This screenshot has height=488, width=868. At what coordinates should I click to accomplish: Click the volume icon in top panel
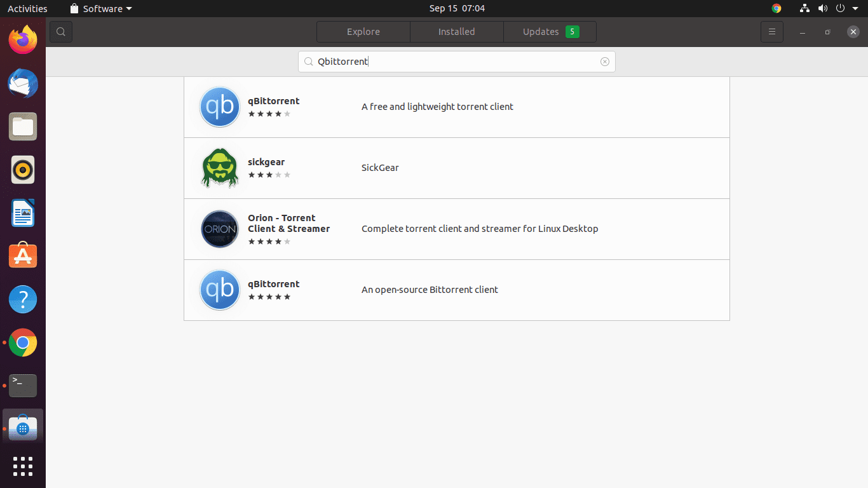[823, 8]
